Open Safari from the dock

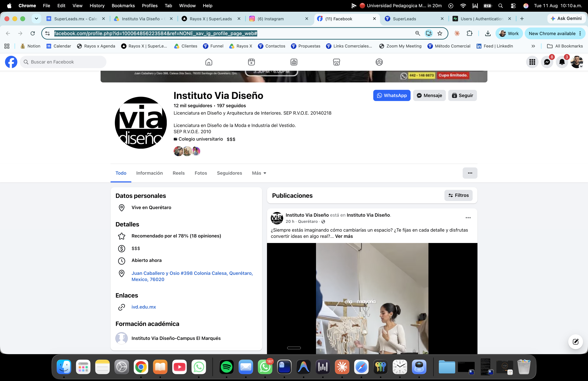click(361, 367)
